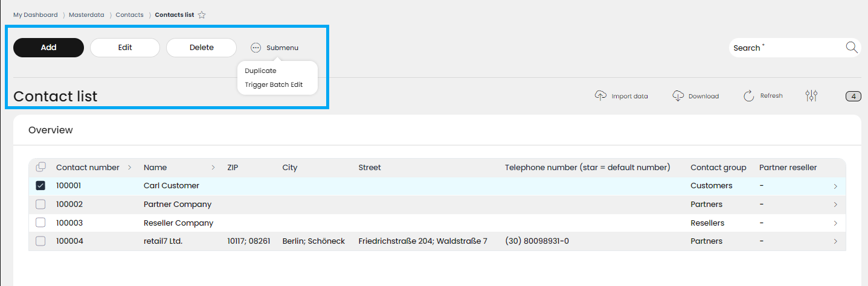Click the Overview section heading
This screenshot has width=868, height=286.
click(x=51, y=130)
